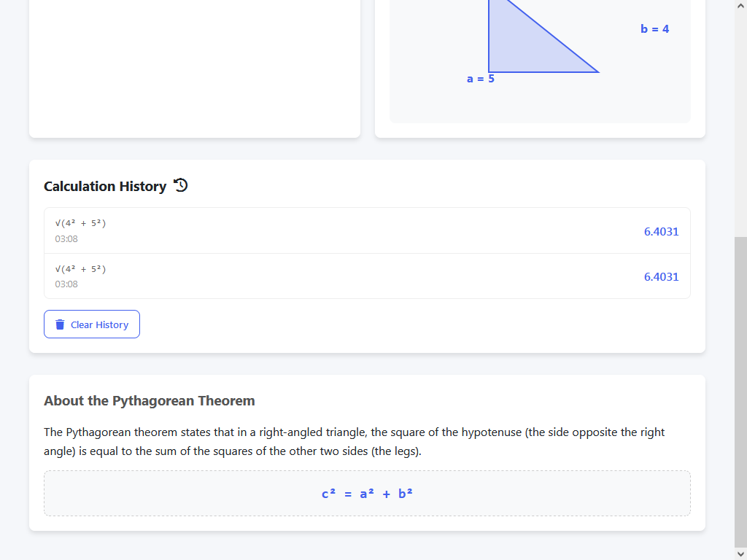The height and width of the screenshot is (560, 747).
Task: Click the first entry's 03:08 timestamp
Action: coord(66,239)
